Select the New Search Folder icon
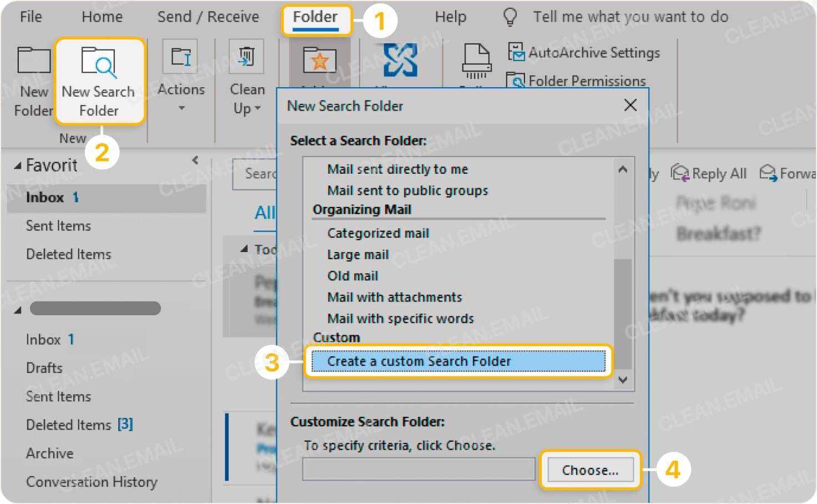Image resolution: width=817 pixels, height=504 pixels. pos(99,62)
